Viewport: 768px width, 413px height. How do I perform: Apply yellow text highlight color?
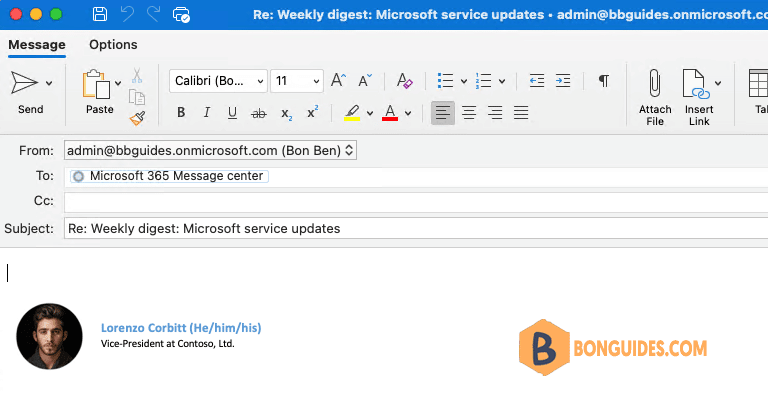(352, 113)
